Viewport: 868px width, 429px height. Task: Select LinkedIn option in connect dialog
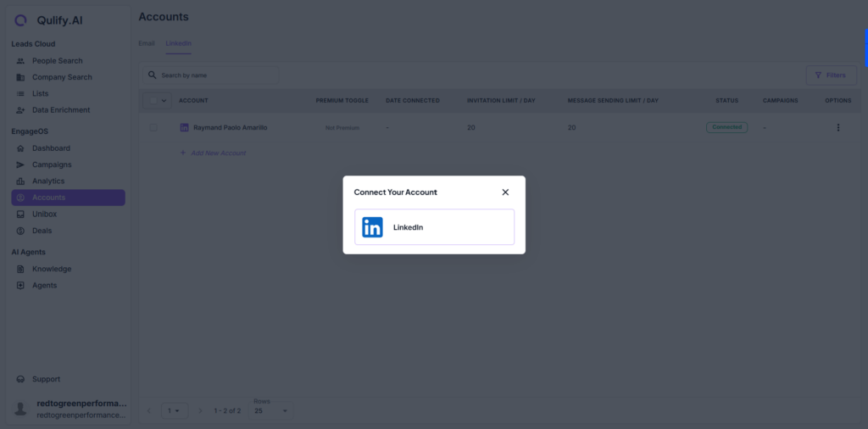[x=435, y=227]
